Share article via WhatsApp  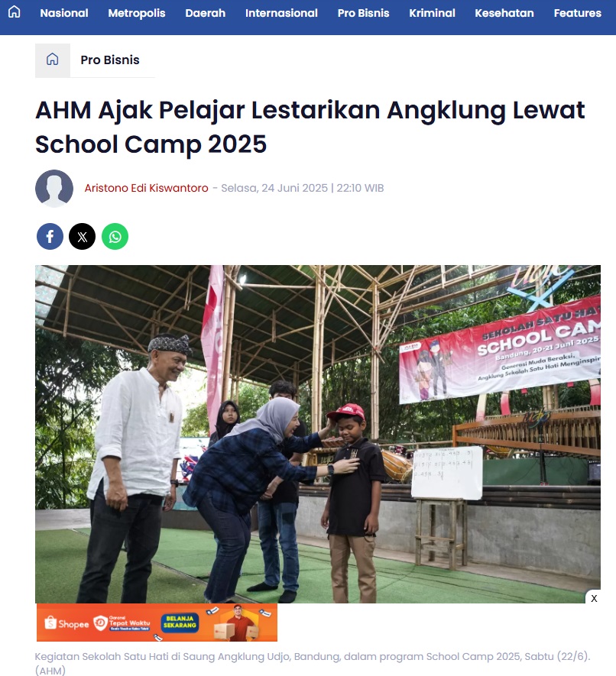pyautogui.click(x=115, y=236)
